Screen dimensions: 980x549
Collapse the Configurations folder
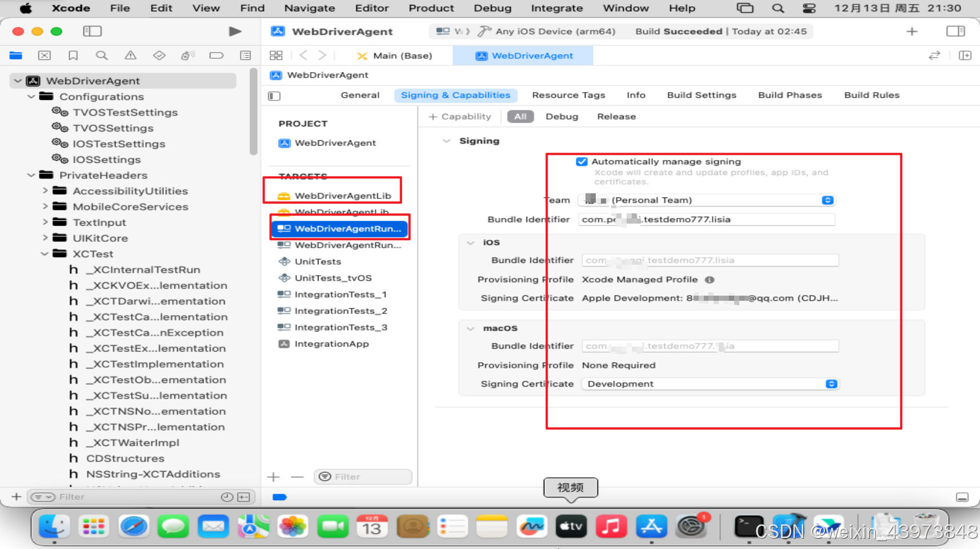click(x=31, y=97)
